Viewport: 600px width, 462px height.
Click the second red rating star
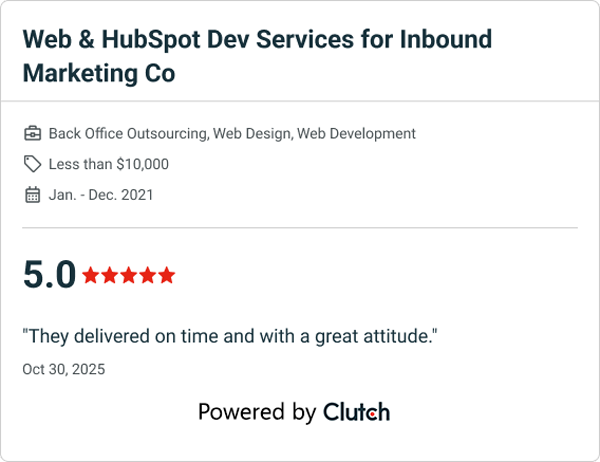point(110,275)
